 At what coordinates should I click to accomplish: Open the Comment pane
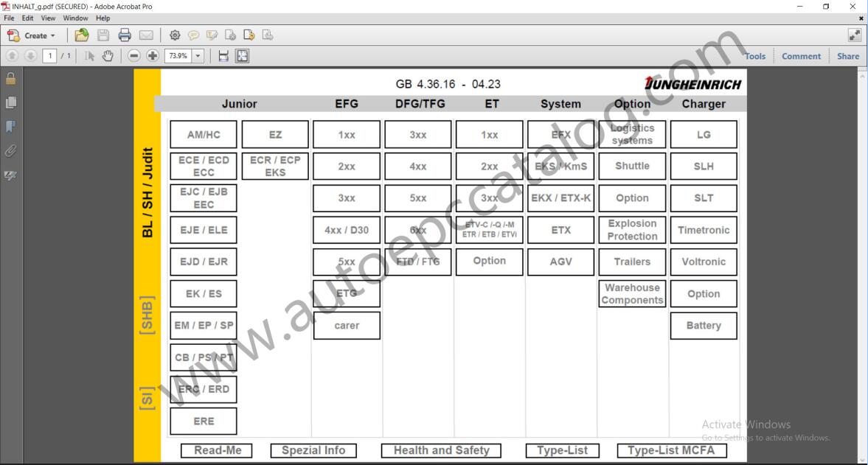(x=801, y=57)
